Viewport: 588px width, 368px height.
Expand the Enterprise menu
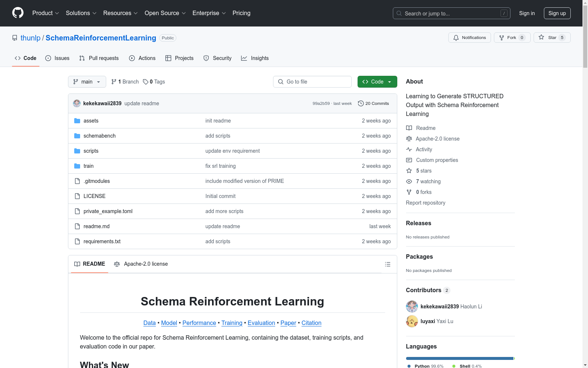click(209, 13)
